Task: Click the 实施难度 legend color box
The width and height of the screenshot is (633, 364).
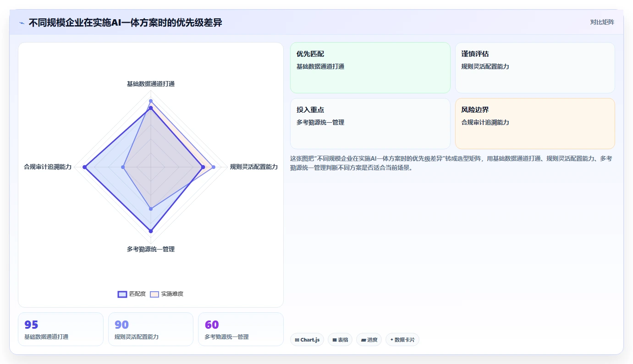Action: click(x=154, y=294)
